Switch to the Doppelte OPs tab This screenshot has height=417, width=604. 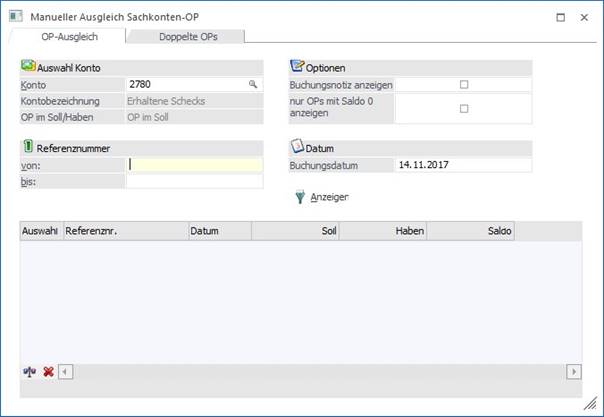(185, 37)
